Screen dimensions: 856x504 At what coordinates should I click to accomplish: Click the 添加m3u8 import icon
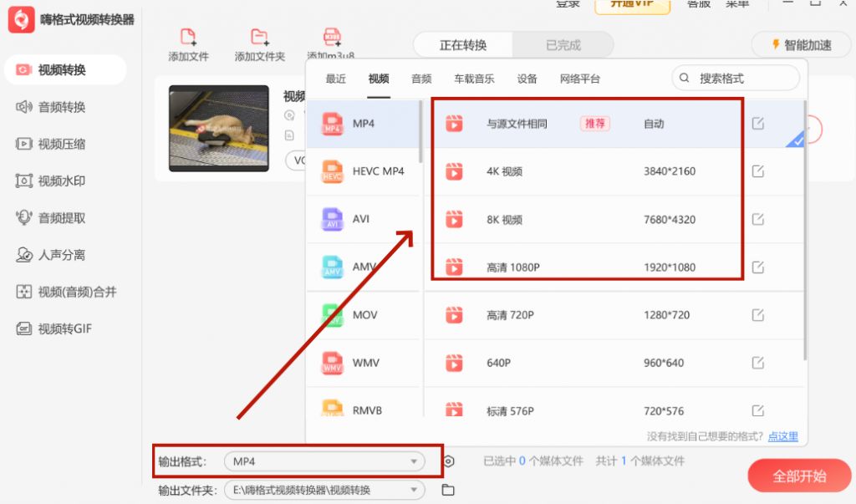pyautogui.click(x=334, y=38)
